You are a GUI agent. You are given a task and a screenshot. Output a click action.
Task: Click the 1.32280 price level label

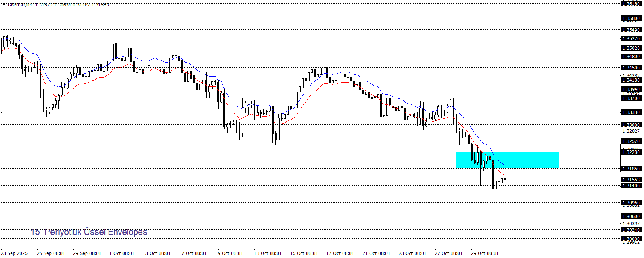point(630,152)
